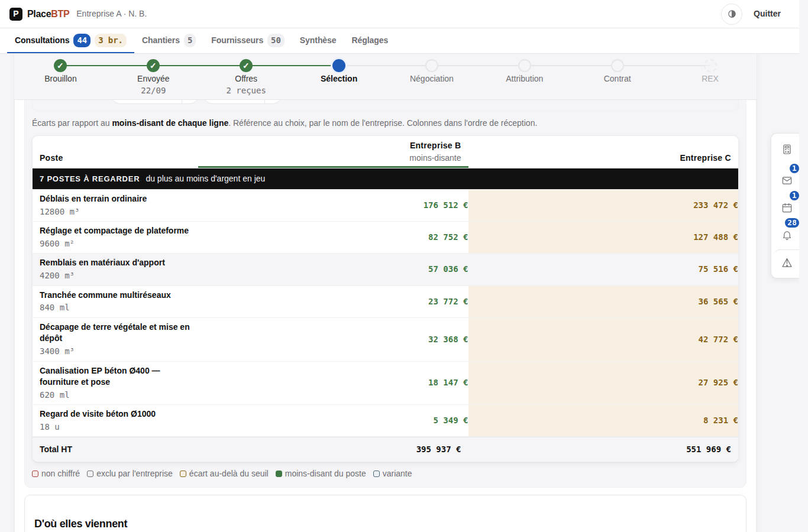The height and width of the screenshot is (532, 808).
Task: Click the 233 472 € Entreprise C amount
Action: [716, 205]
